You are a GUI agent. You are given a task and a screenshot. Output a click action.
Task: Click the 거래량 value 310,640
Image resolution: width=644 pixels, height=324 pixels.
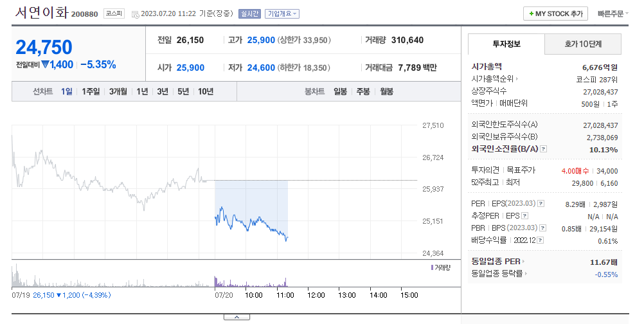[x=407, y=40]
